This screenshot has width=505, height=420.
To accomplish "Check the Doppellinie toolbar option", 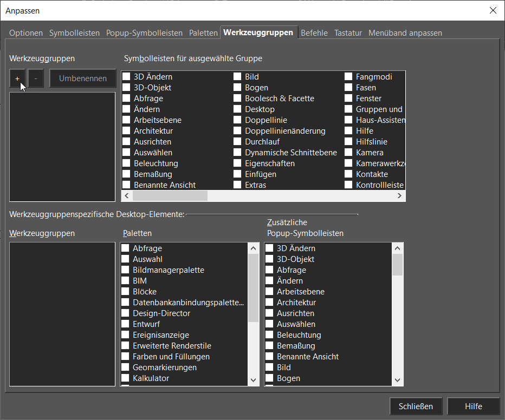I will coord(237,120).
